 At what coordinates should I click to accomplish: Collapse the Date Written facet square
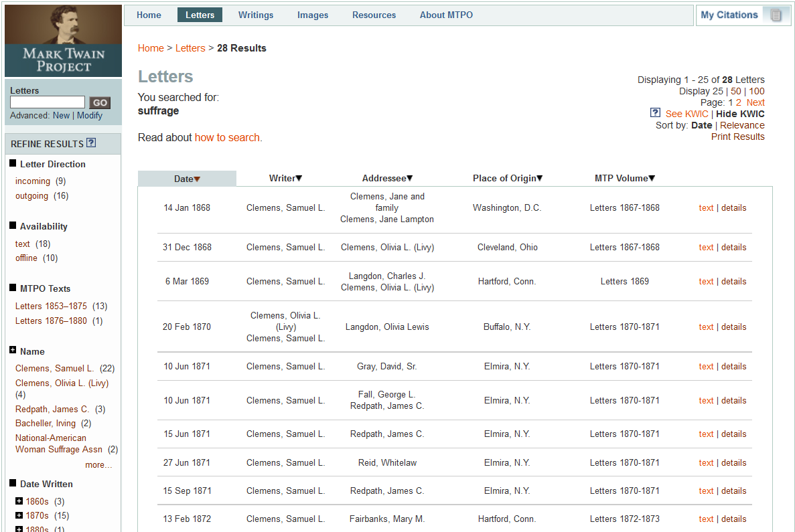pos(13,483)
